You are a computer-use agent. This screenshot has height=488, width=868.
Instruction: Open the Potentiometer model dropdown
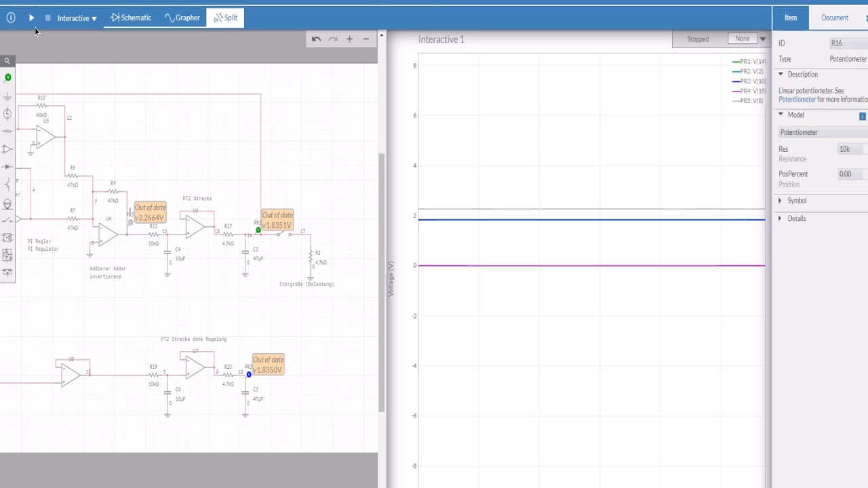coord(822,132)
